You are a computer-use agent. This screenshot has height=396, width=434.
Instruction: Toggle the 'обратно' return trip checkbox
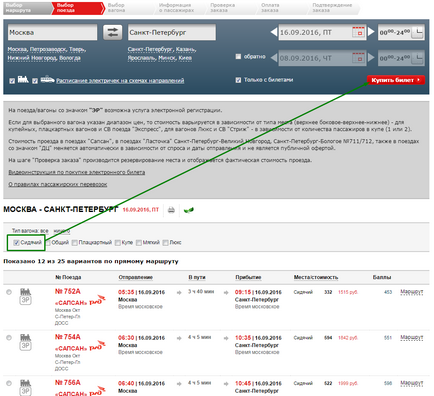point(238,57)
